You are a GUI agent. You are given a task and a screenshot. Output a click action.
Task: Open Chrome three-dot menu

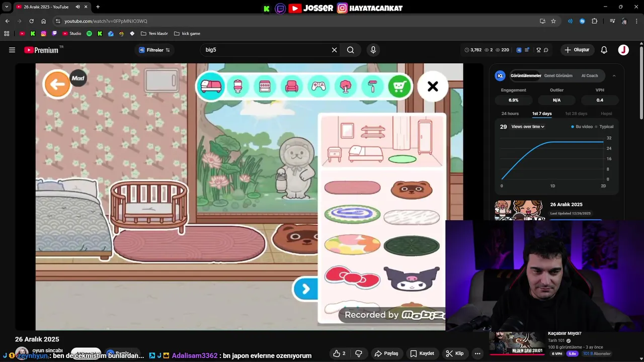tap(637, 21)
